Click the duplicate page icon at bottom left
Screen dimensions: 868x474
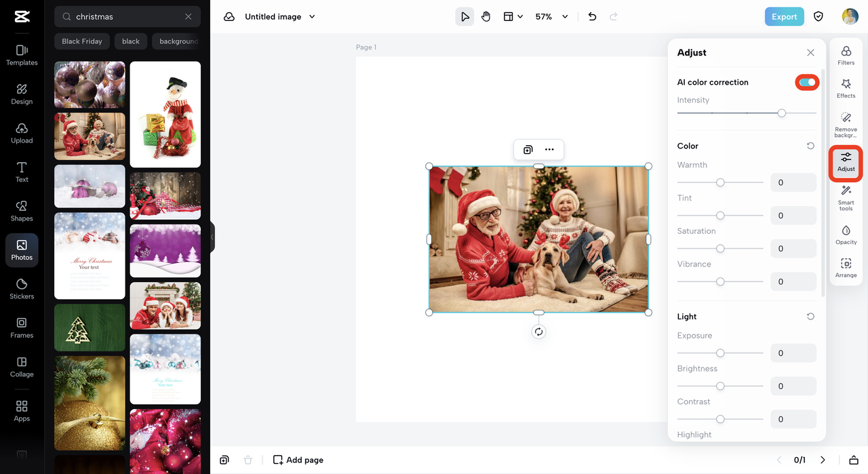pos(224,460)
